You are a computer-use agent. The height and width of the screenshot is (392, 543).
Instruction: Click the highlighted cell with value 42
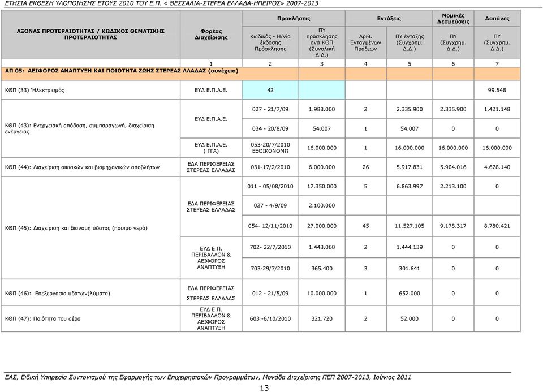point(270,90)
